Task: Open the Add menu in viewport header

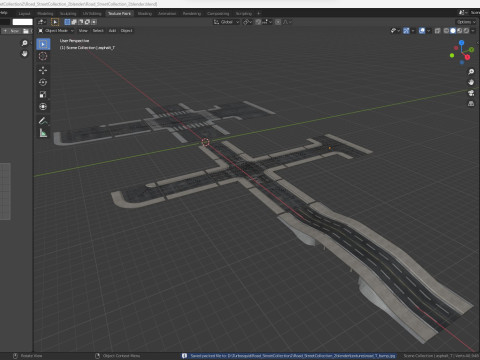Action: click(x=112, y=31)
